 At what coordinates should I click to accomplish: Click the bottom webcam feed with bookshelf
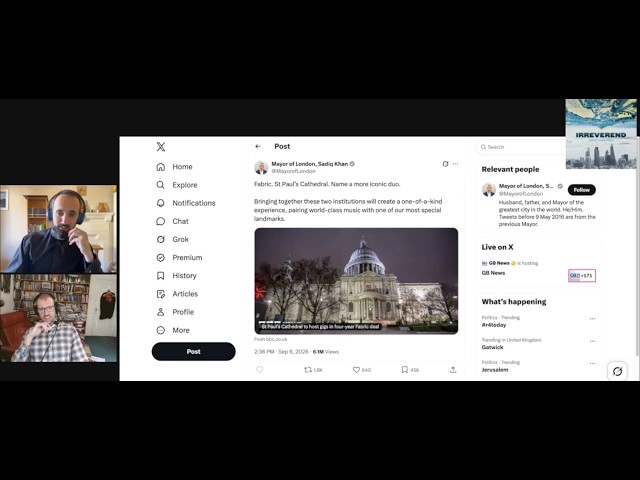point(58,318)
